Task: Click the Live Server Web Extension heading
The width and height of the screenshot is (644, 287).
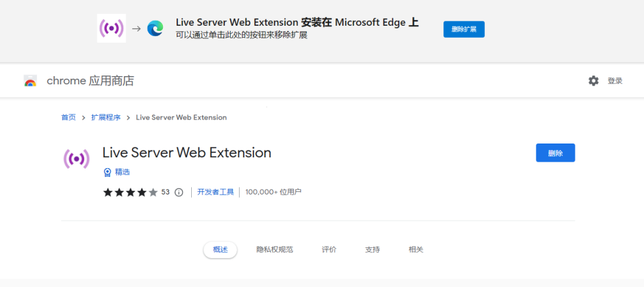Action: click(187, 152)
